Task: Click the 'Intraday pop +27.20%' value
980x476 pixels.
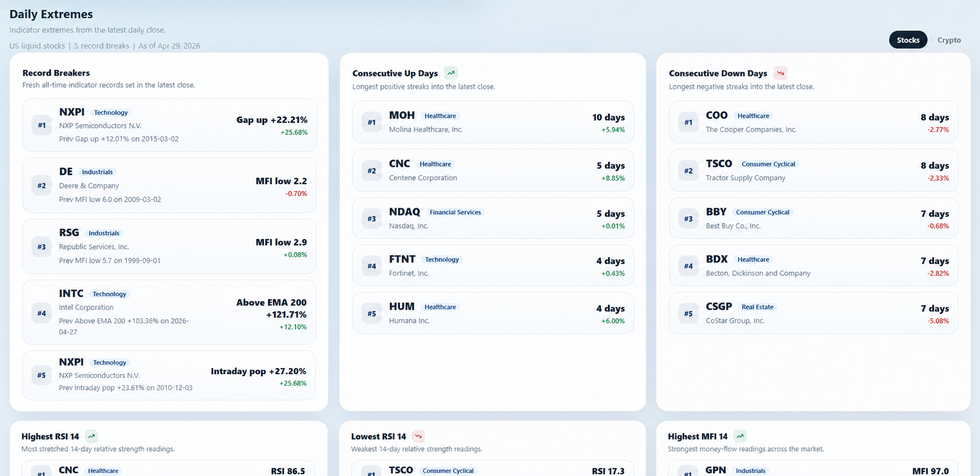Action: (259, 371)
